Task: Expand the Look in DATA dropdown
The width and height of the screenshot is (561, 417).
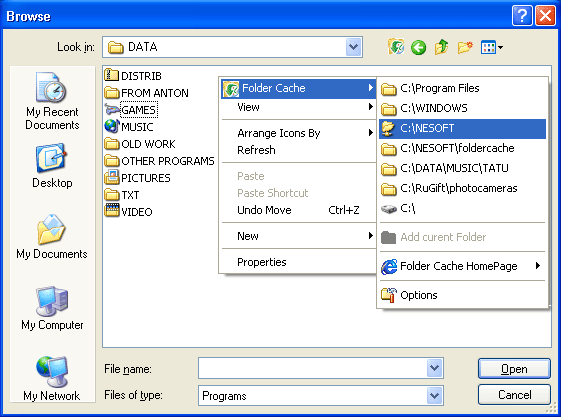Action: [x=353, y=47]
